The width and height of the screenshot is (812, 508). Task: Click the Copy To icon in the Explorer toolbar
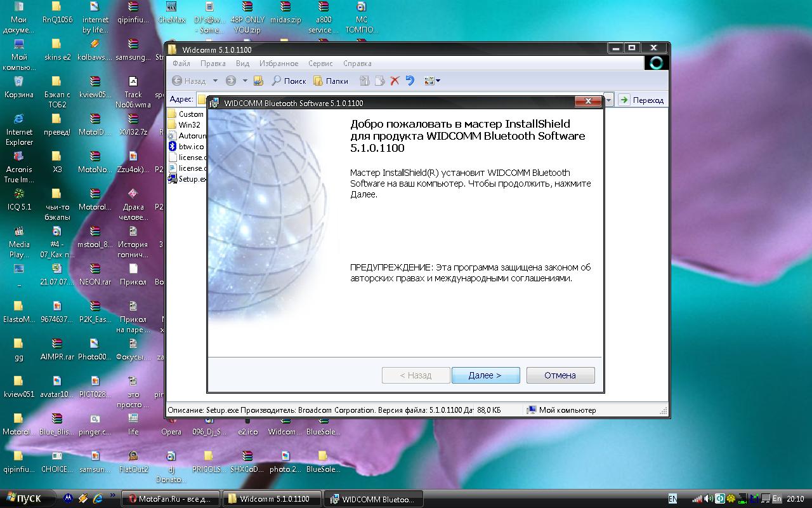[379, 81]
